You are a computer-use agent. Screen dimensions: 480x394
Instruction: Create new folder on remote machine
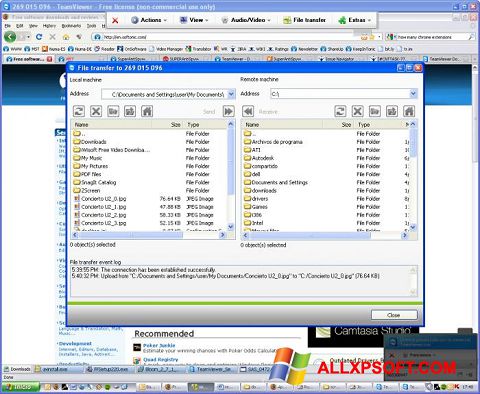pyautogui.click(x=375, y=111)
